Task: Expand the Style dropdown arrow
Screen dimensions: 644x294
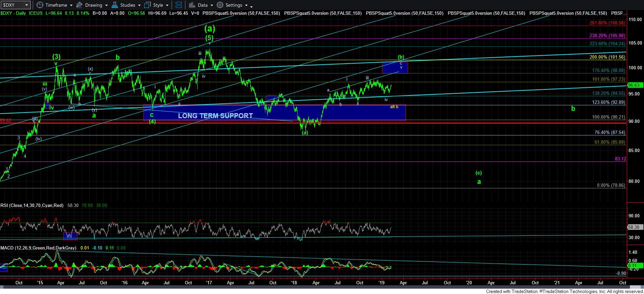Action: (x=167, y=5)
